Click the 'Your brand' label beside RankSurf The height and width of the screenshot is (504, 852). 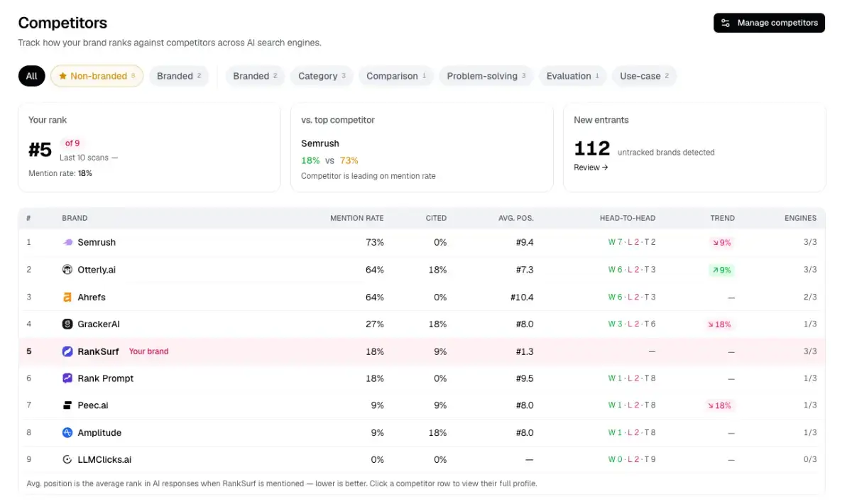point(148,351)
